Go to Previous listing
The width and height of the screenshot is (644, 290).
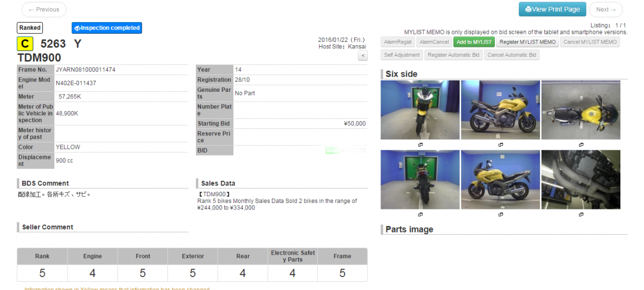coord(44,10)
